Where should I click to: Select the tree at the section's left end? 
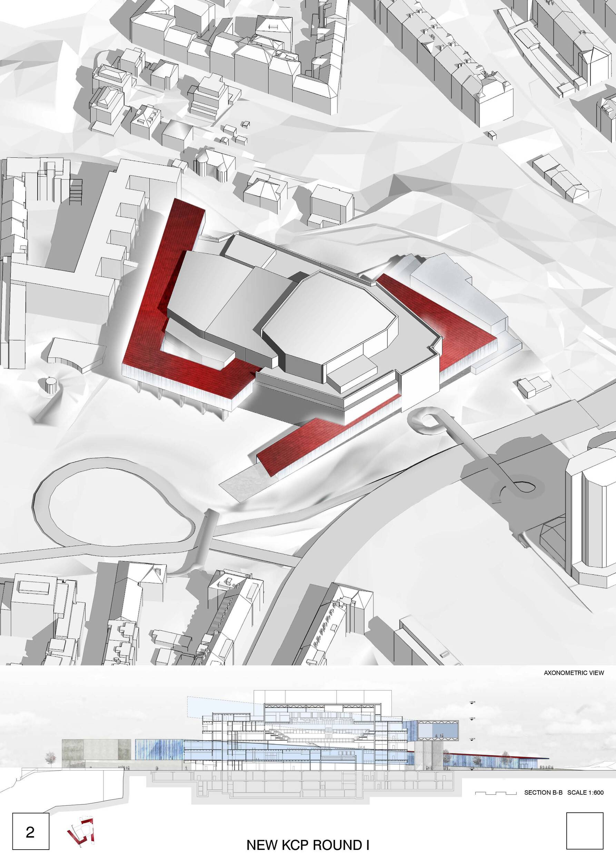(50, 758)
